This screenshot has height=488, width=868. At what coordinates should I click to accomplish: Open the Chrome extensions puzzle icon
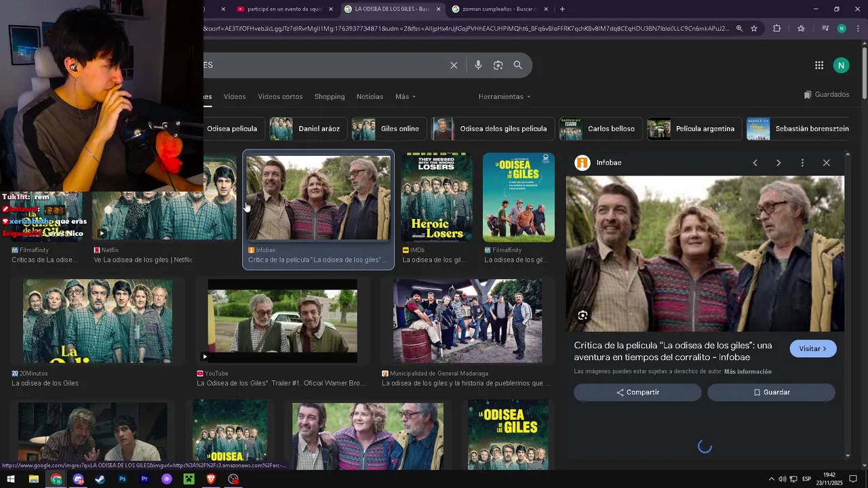click(x=777, y=28)
